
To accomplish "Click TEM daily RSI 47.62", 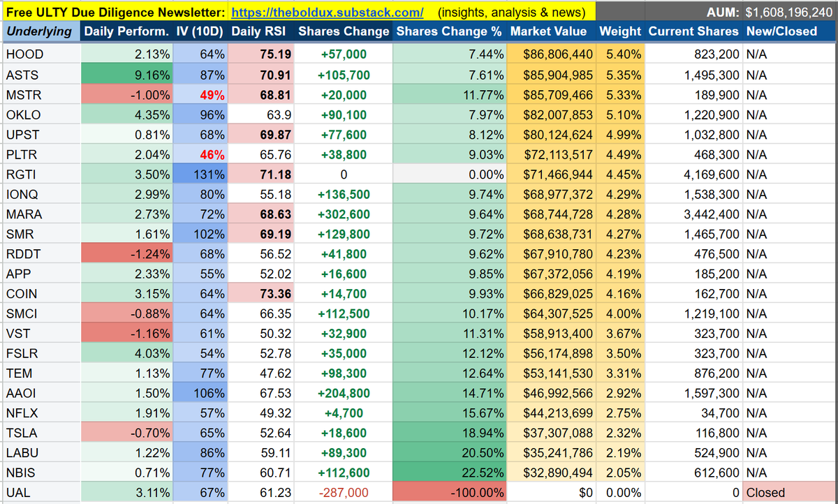I will [260, 373].
